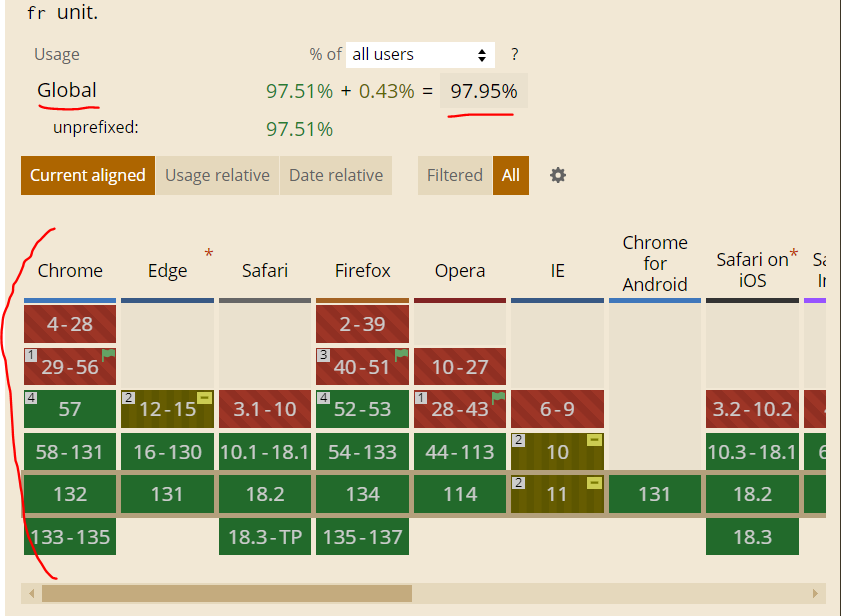This screenshot has width=841, height=616.
Task: Open the 'all users' usage dropdown
Action: point(420,55)
